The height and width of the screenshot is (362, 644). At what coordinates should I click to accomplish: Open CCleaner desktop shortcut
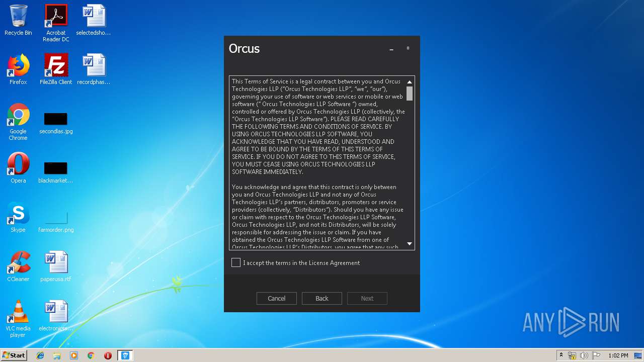[18, 267]
